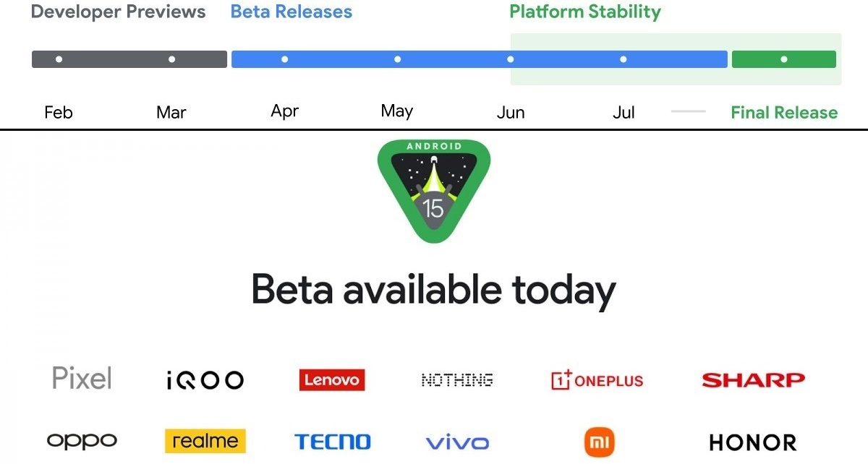Screen dimensions: 868x464
Task: Open the red Lenovo logo
Action: point(332,379)
